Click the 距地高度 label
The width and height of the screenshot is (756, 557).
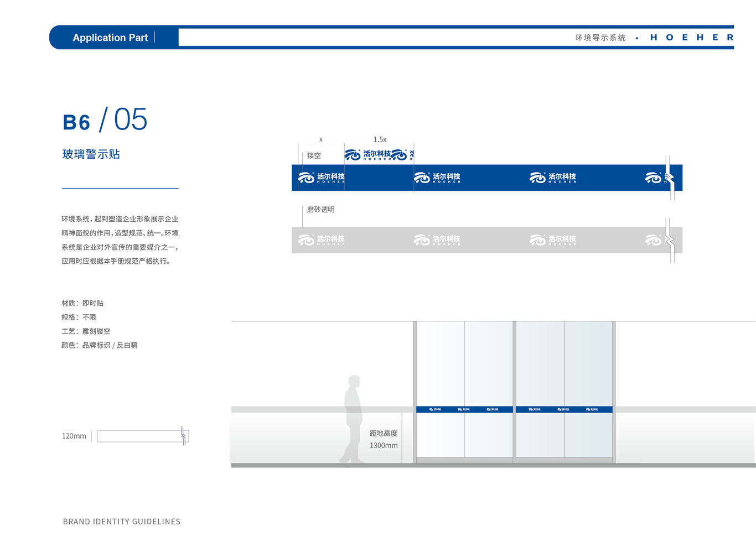pyautogui.click(x=384, y=433)
